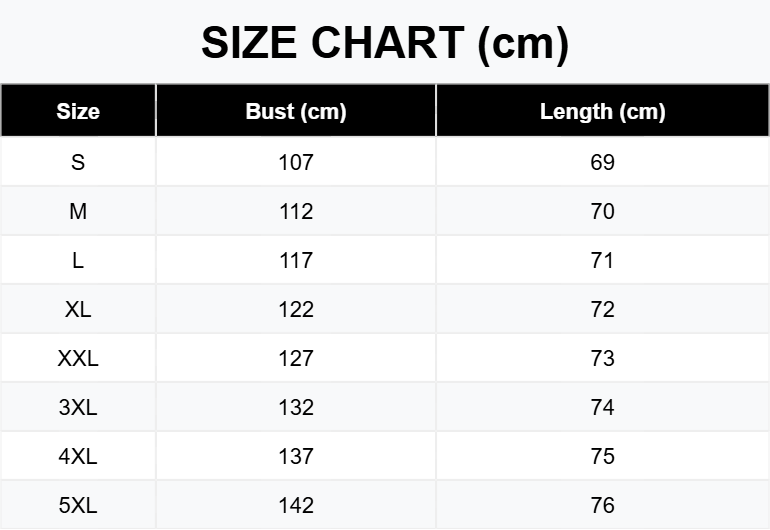This screenshot has width=770, height=530.
Task: Click the 3XL size cell
Action: point(78,407)
